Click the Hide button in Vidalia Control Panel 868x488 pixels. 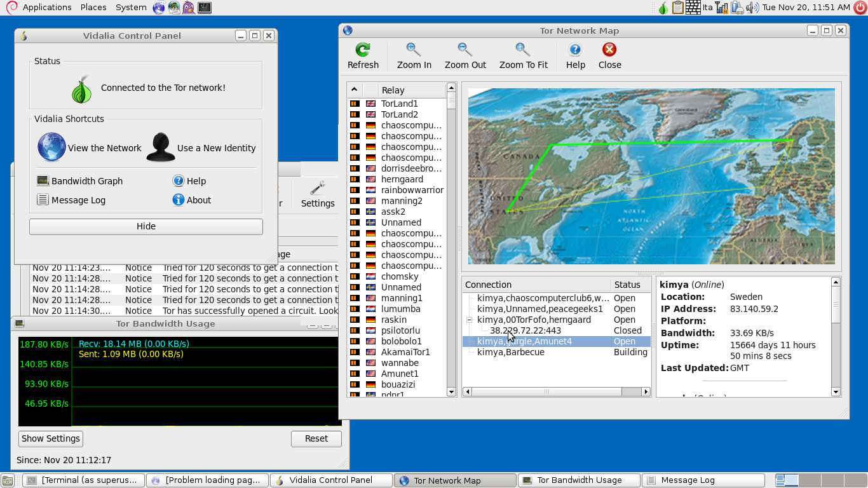tap(146, 226)
